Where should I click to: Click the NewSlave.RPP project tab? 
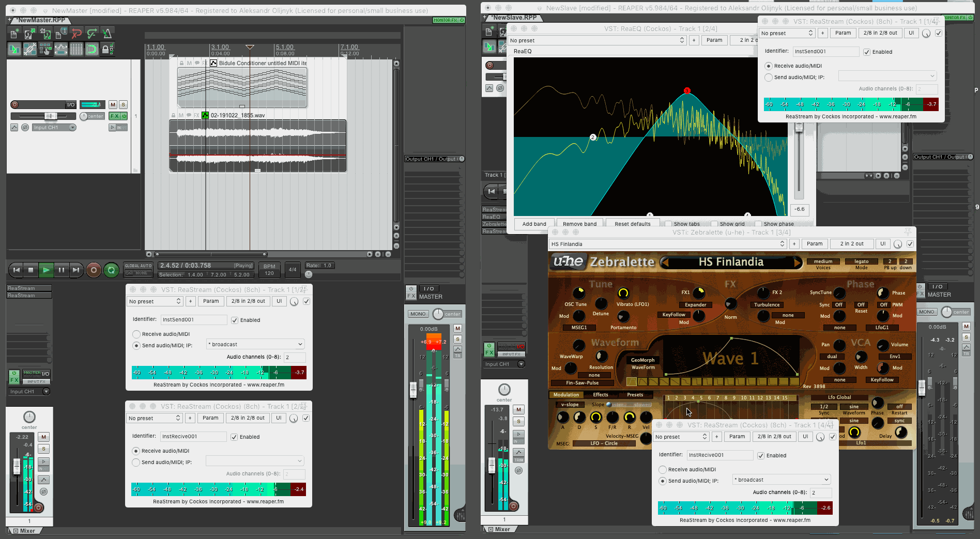(x=514, y=18)
